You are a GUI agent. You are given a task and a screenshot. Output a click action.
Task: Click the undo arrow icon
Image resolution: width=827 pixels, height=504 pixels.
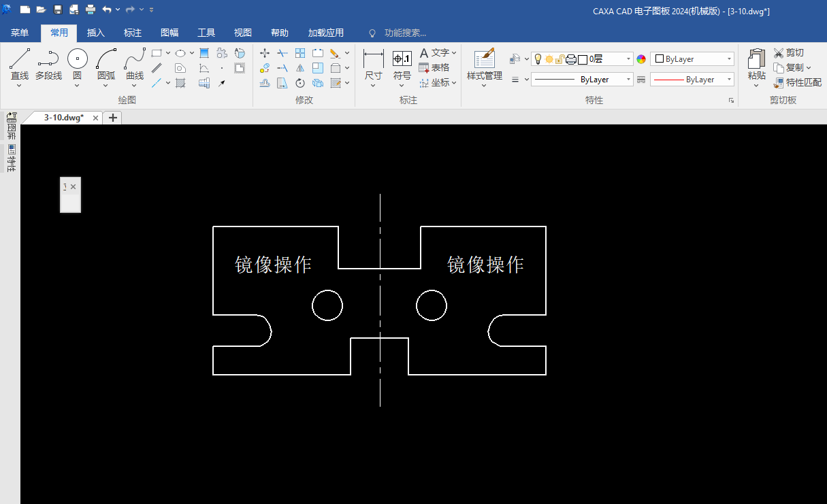pyautogui.click(x=107, y=10)
